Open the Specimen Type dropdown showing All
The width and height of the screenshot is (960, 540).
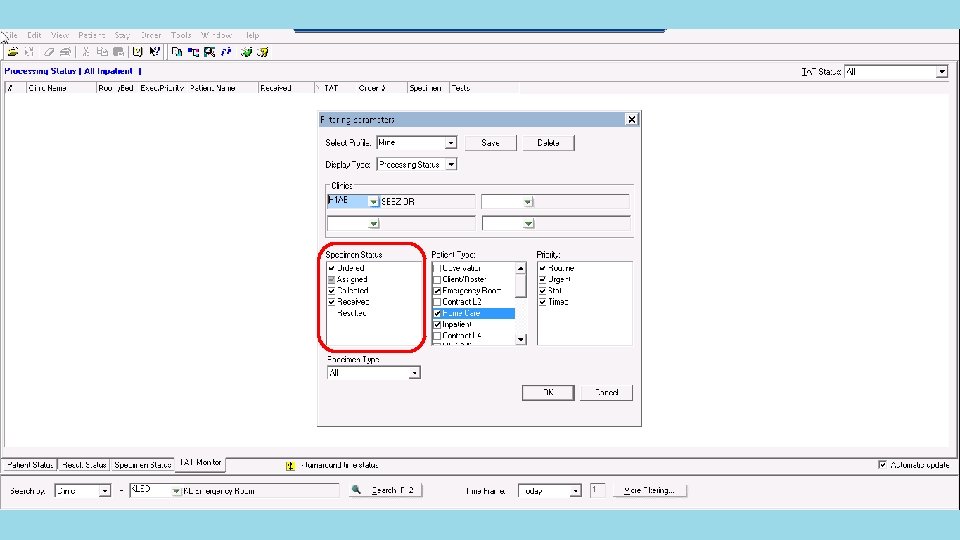pyautogui.click(x=414, y=373)
